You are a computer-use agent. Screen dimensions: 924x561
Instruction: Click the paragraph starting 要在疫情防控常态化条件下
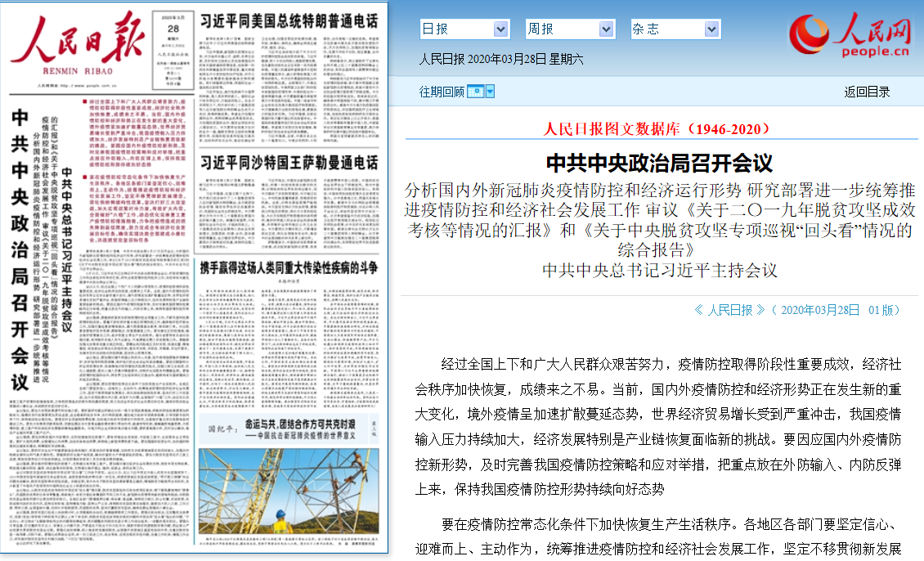658,536
